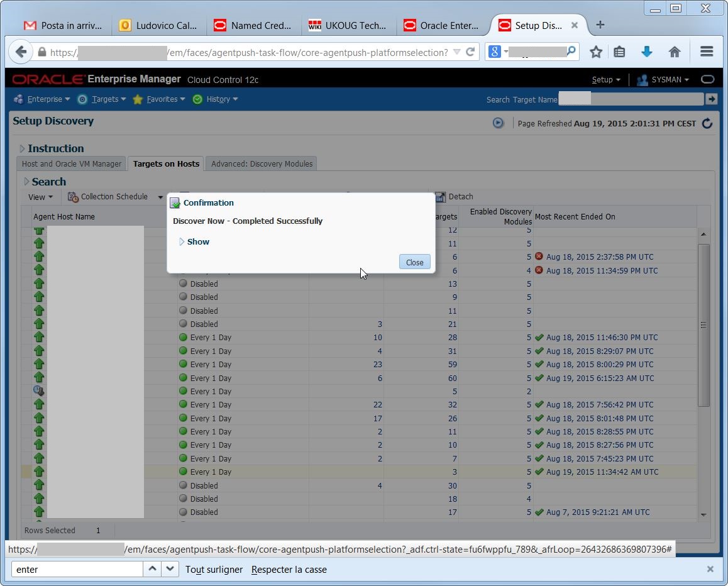Screen dimensions: 728x586
Task: Toggle Tout surligner highlight option
Action: 214,569
